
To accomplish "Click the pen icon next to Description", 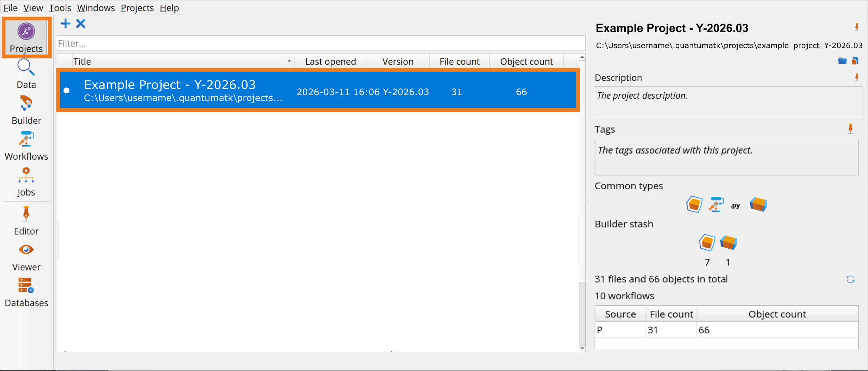I will pyautogui.click(x=856, y=77).
